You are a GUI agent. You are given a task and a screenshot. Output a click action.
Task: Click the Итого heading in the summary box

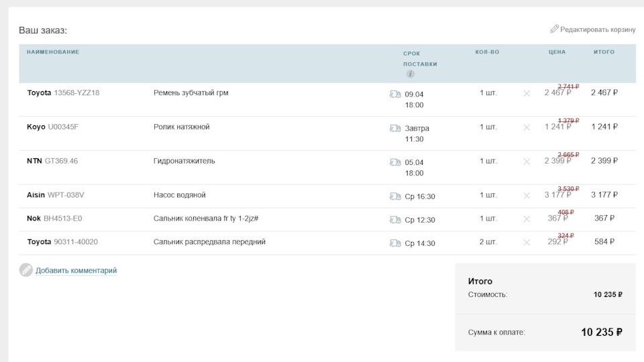coord(480,281)
